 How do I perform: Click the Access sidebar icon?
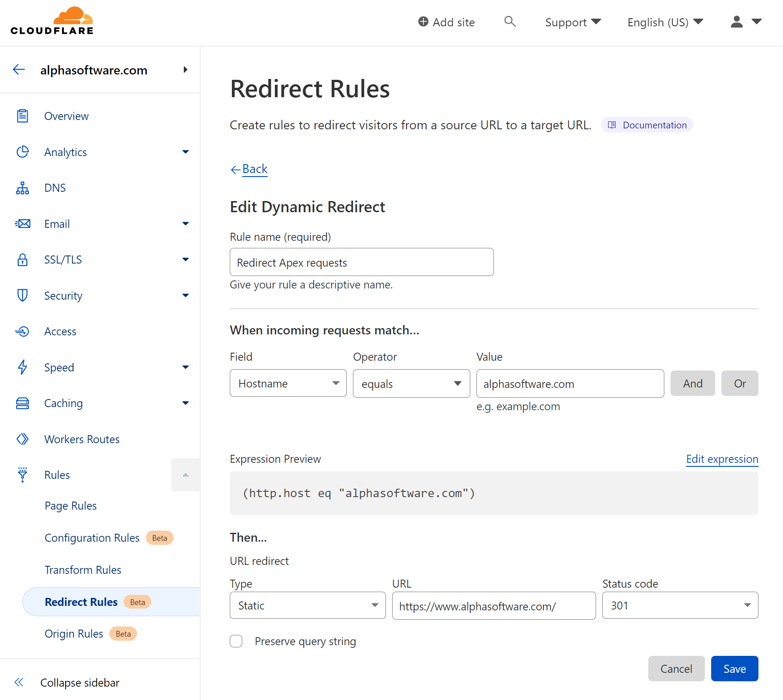22,331
